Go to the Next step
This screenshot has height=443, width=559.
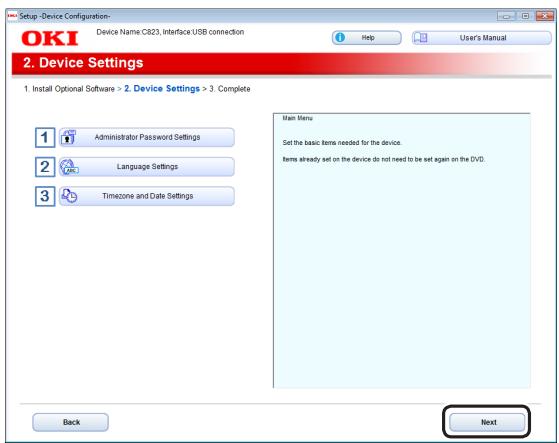[487, 422]
